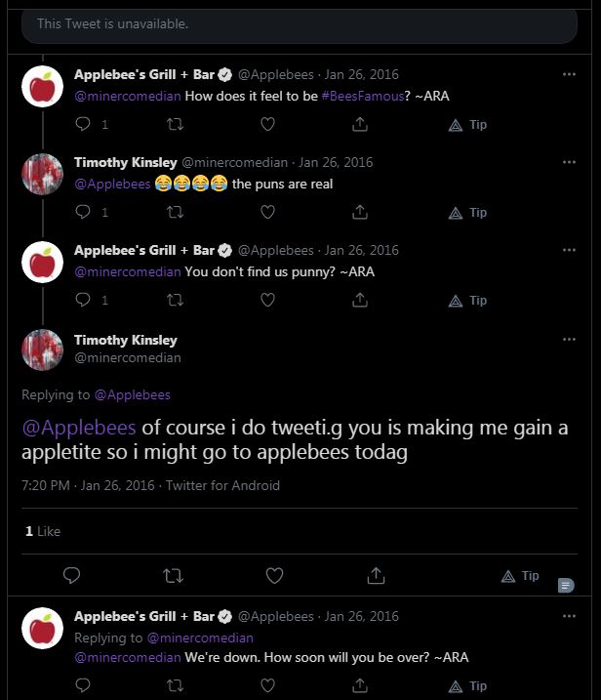This screenshot has height=700, width=601.
Task: Like the main "appletite" tweet
Action: (274, 575)
